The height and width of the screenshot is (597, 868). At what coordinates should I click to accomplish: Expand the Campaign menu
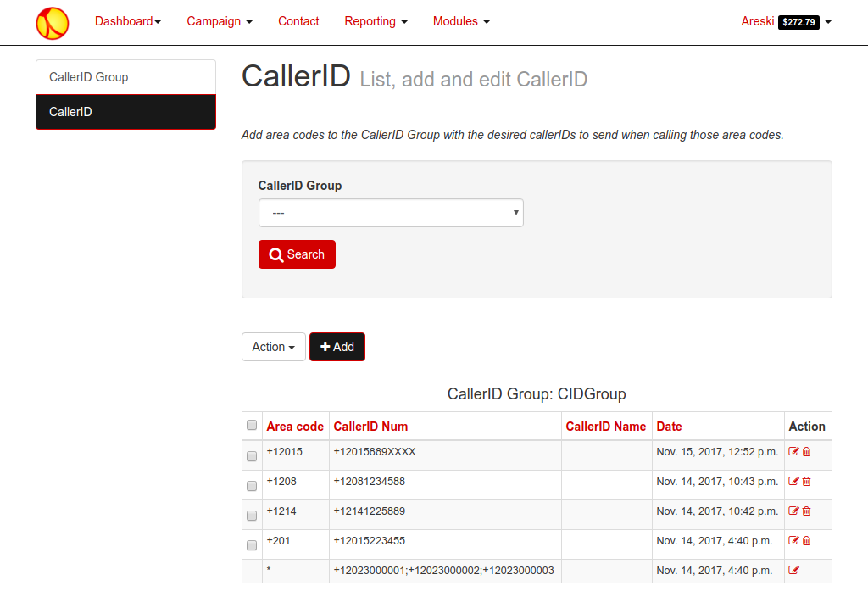[x=220, y=21]
